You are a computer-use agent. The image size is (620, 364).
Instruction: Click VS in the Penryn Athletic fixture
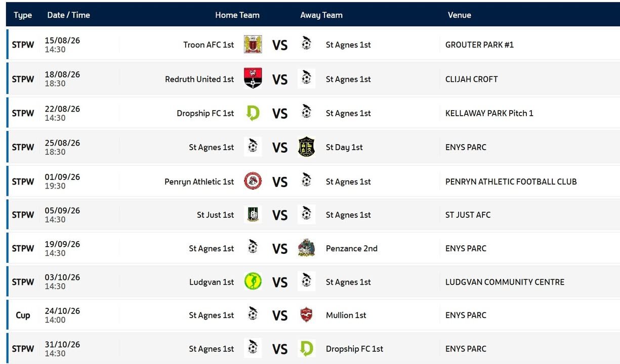click(x=279, y=181)
